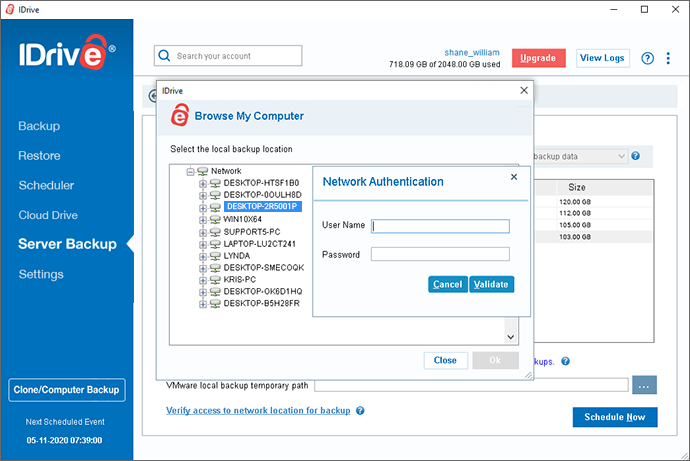Open the help question mark icon near View Logs
690x461 pixels.
[647, 58]
